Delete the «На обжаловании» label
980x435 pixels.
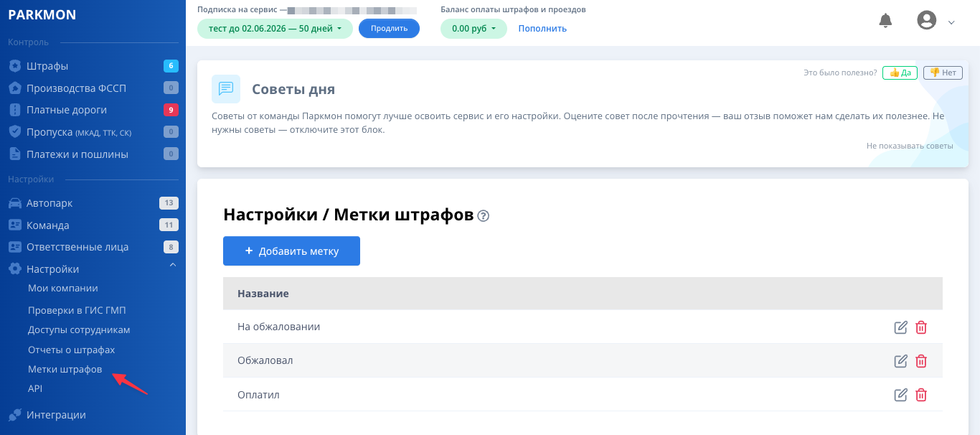pyautogui.click(x=921, y=327)
